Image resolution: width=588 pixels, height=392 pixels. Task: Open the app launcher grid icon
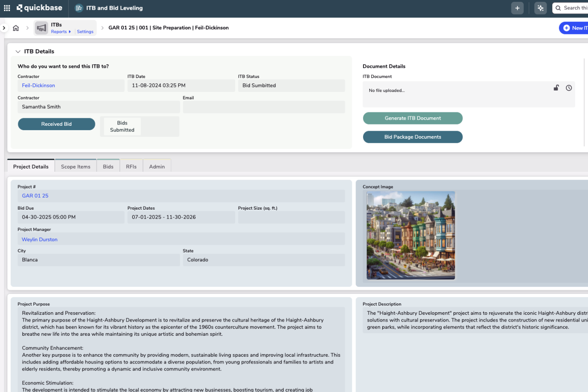(7, 8)
